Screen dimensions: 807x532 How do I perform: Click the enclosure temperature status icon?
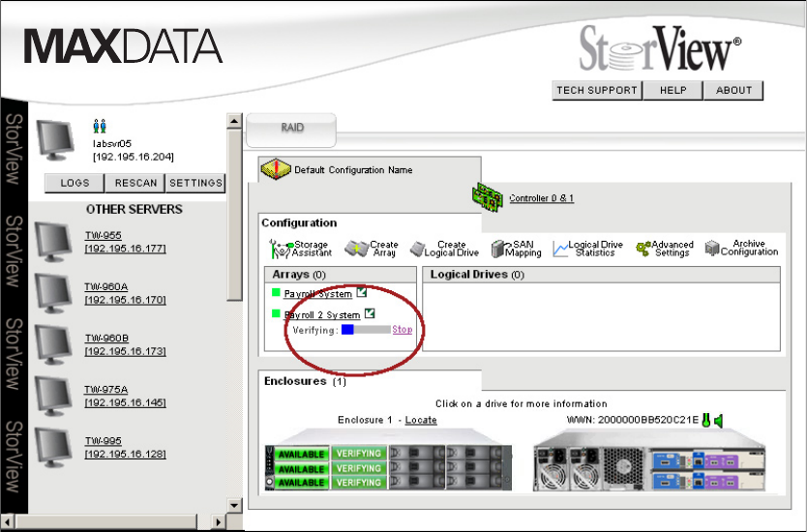[706, 421]
